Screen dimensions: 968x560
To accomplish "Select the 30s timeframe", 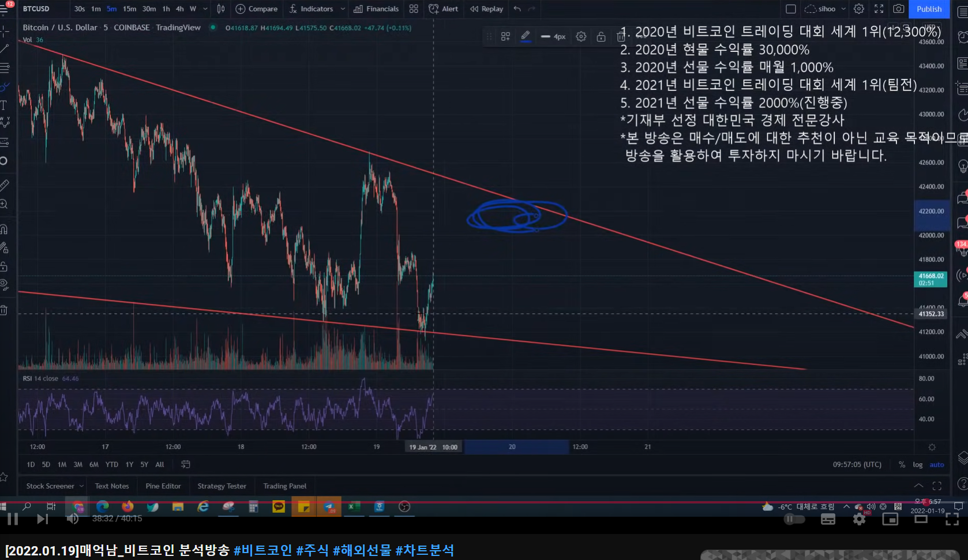I will click(80, 9).
